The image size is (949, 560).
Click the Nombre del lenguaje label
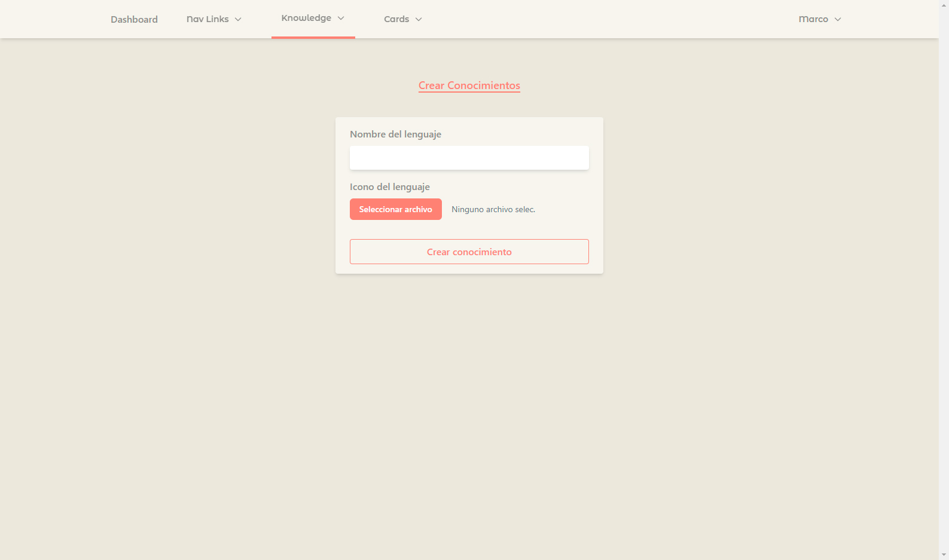[x=395, y=134]
